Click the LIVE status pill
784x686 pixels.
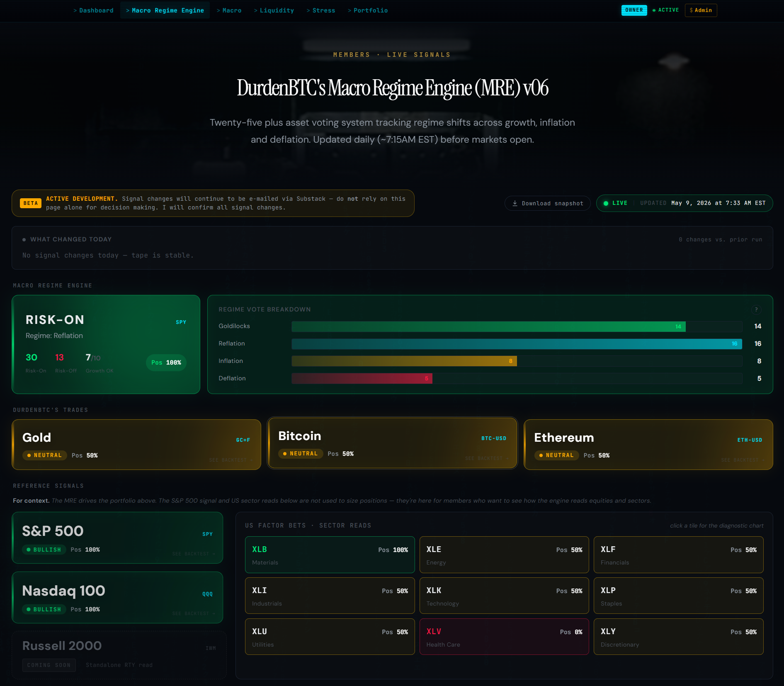684,203
